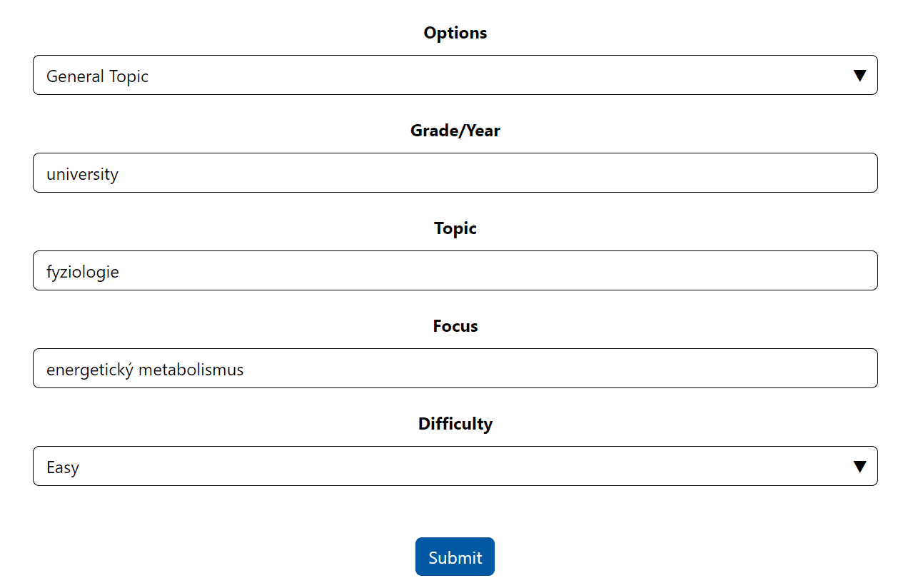The image size is (923, 588).
Task: Click the Difficulty label
Action: click(455, 424)
